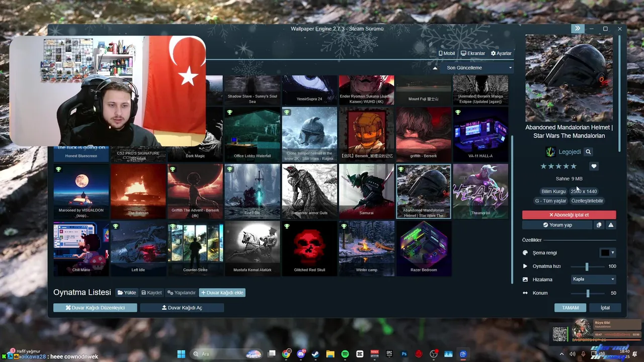The width and height of the screenshot is (644, 362).
Task: Open Epic Games Launcher from taskbar
Action: pos(389,354)
